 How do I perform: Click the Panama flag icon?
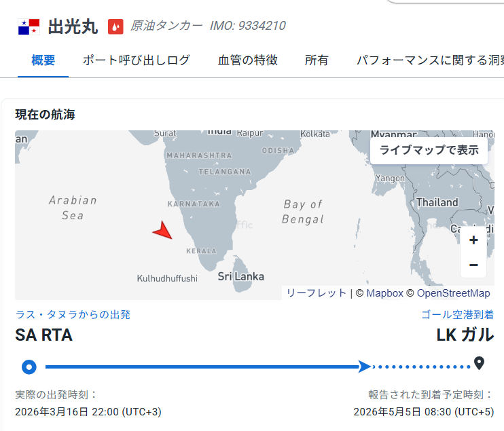pyautogui.click(x=29, y=26)
